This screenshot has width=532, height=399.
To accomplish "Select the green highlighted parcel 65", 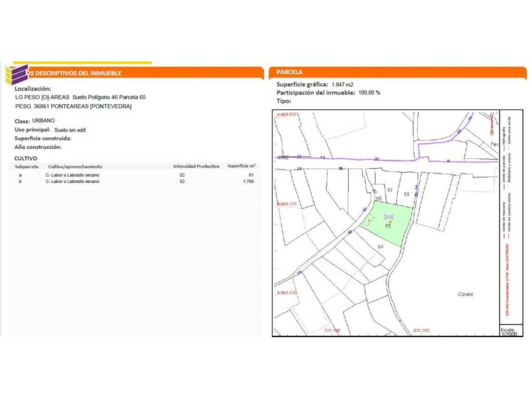I will pyautogui.click(x=390, y=229).
